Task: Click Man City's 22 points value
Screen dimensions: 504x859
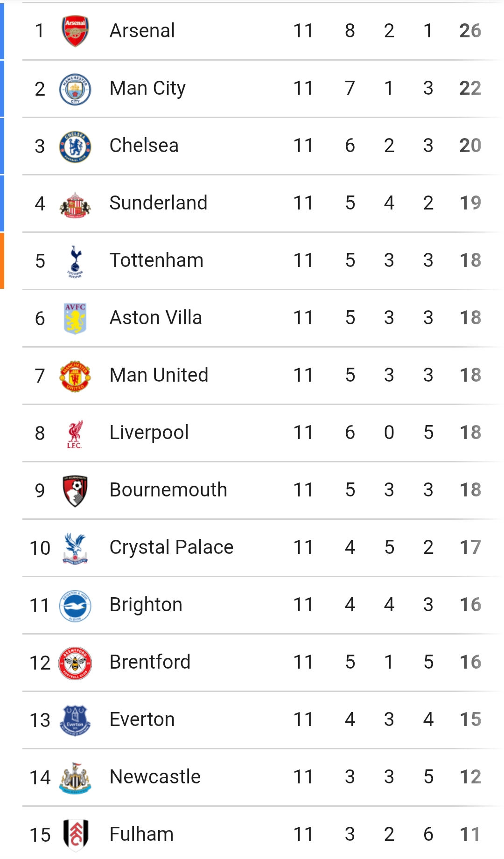Action: [470, 88]
